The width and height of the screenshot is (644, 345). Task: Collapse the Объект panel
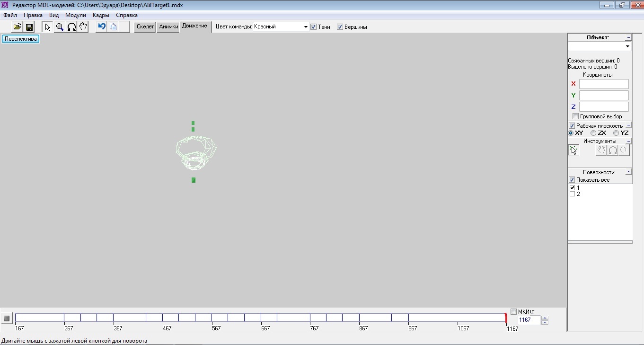(628, 37)
